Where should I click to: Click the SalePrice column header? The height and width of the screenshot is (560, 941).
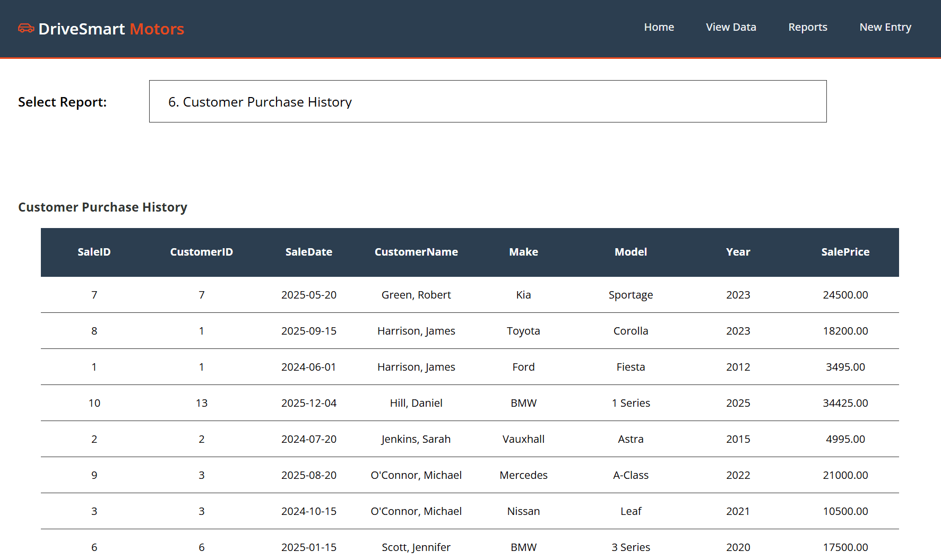point(845,252)
